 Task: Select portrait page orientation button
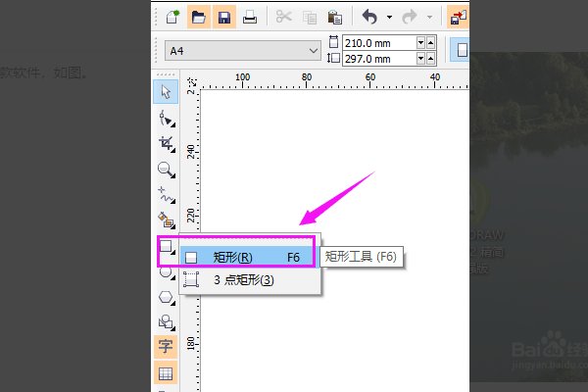(x=461, y=50)
